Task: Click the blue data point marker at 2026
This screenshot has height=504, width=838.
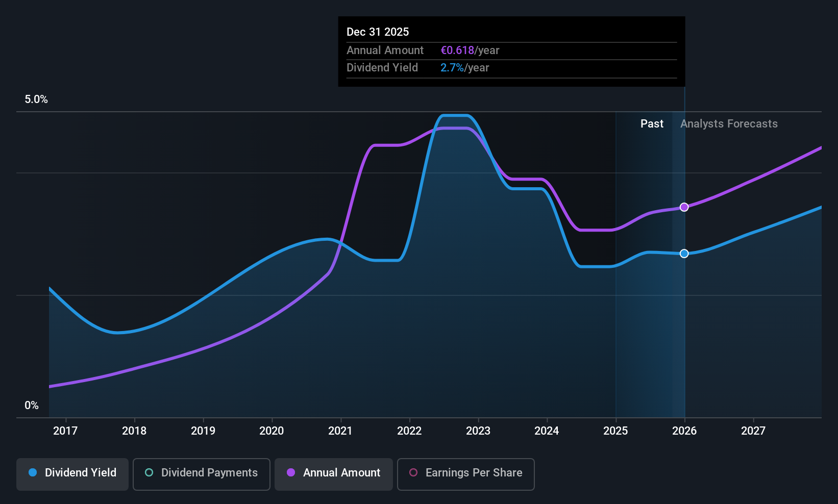Action: point(684,254)
